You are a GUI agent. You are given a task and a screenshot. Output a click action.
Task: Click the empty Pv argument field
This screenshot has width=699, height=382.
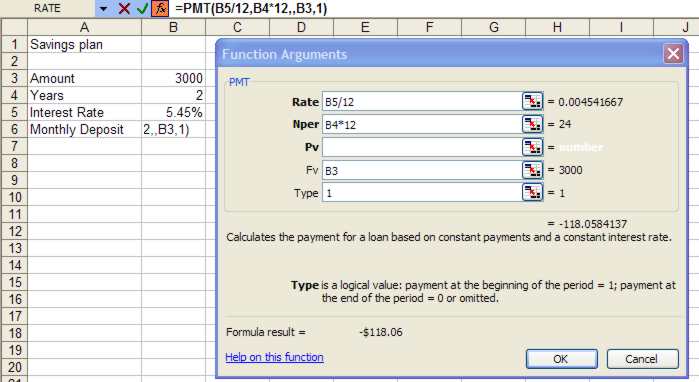(x=421, y=147)
